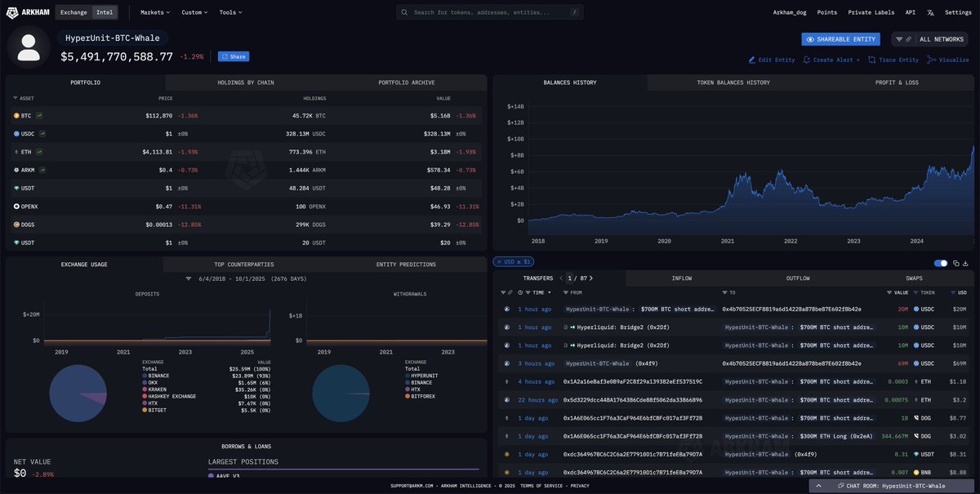Open Arkham_dog user profile

[789, 12]
